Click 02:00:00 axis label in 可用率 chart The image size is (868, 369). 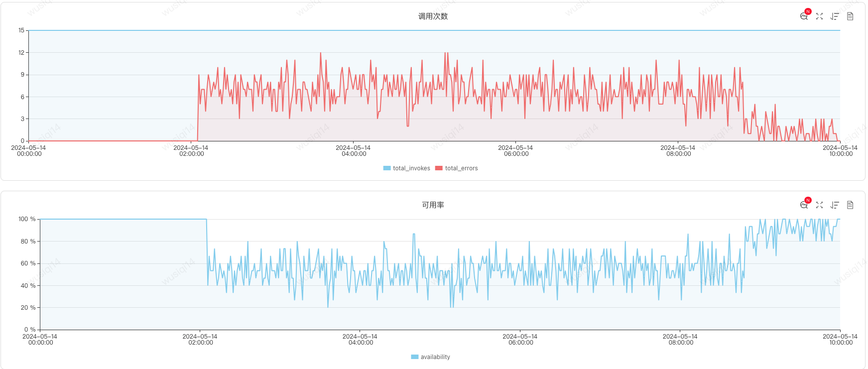200,343
